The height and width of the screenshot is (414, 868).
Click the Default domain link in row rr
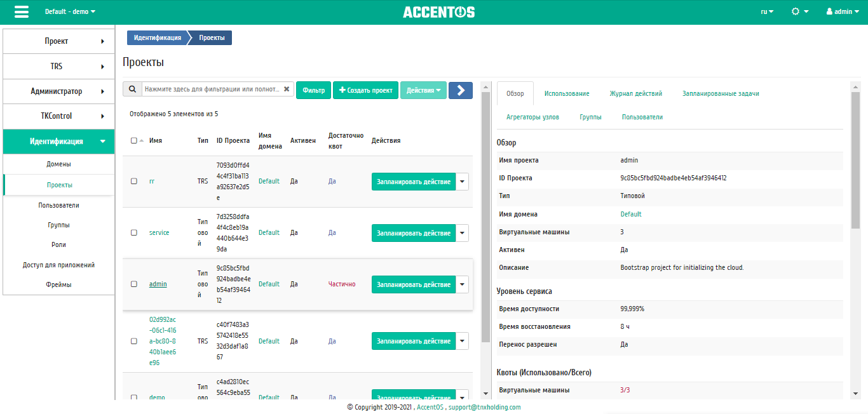click(269, 181)
